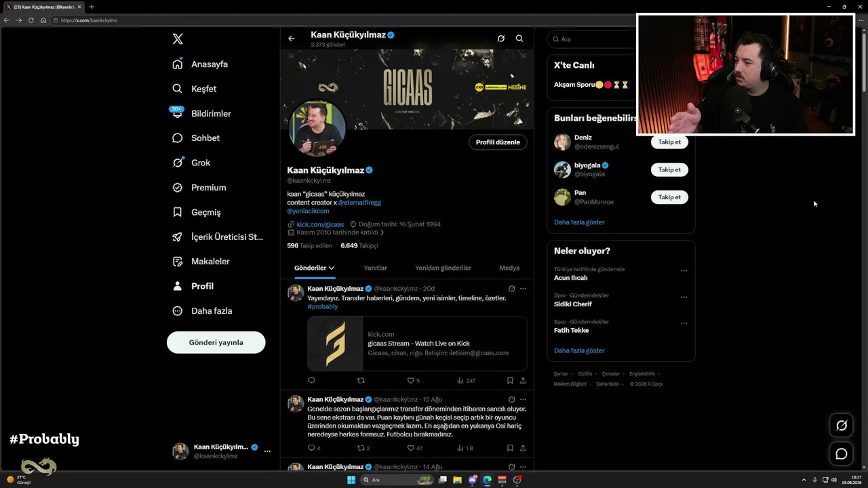The image size is (868, 488).
Task: Switch to the Yeniden gönderiler tab
Action: click(x=443, y=268)
